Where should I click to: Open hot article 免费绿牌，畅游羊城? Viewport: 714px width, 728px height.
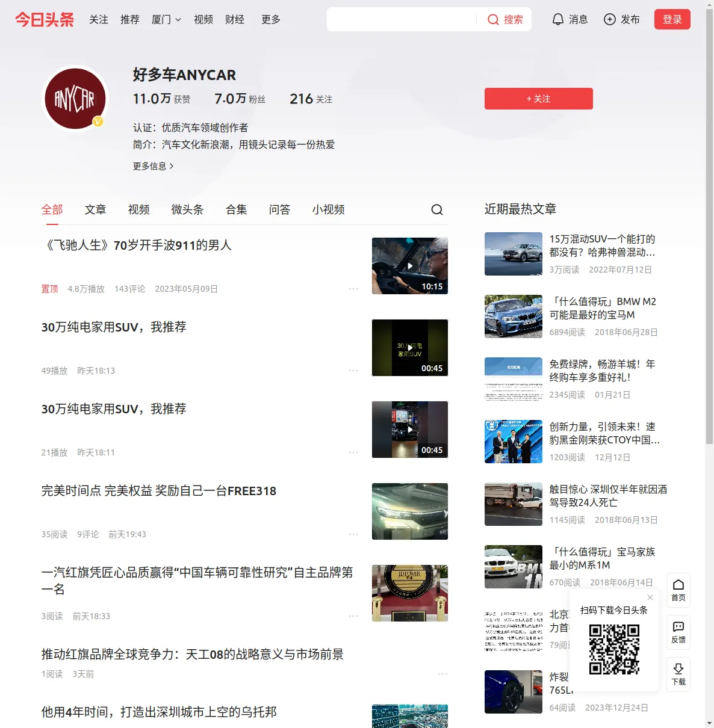tap(603, 371)
